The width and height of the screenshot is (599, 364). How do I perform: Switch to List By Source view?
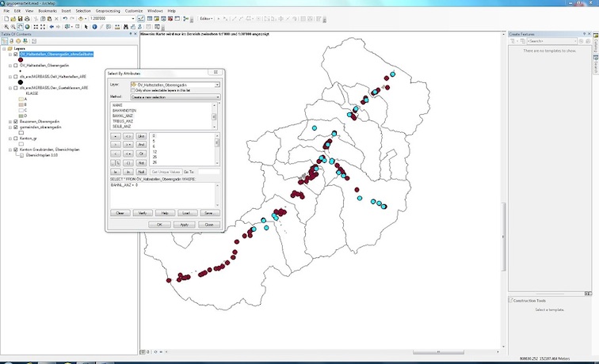click(x=11, y=41)
